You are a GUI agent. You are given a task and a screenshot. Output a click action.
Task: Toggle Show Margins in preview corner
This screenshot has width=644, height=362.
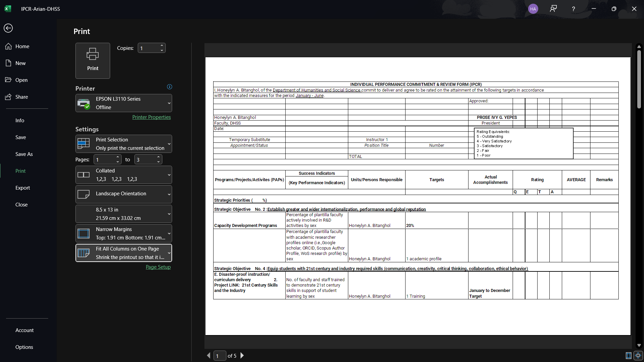click(628, 356)
